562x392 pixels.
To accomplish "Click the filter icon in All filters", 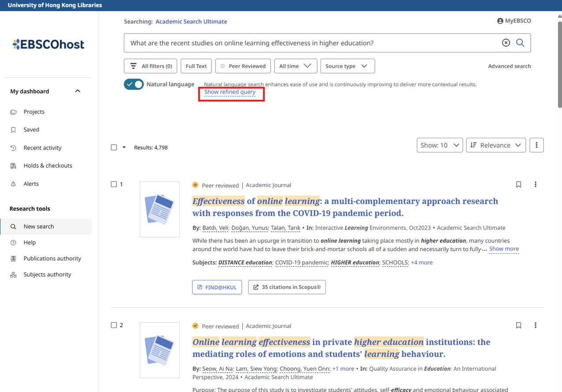I will [133, 65].
